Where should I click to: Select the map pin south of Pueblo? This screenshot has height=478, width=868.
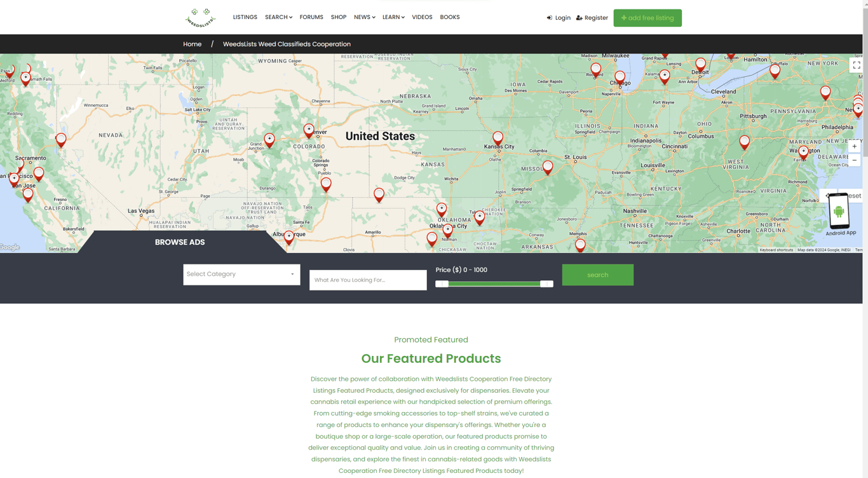326,184
